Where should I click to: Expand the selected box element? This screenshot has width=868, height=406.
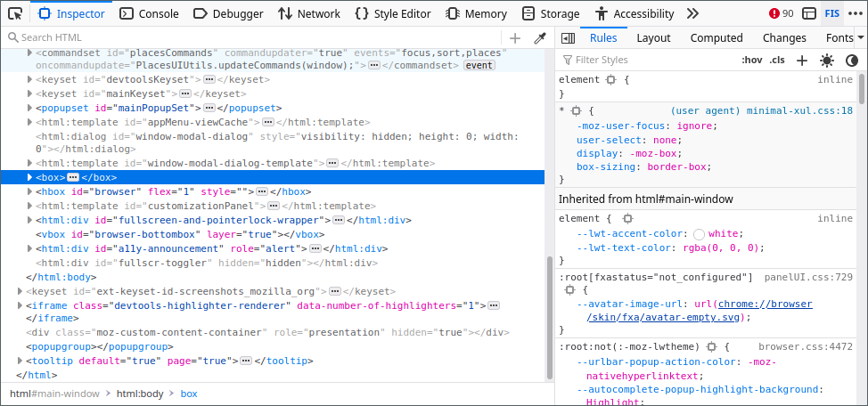coord(30,177)
